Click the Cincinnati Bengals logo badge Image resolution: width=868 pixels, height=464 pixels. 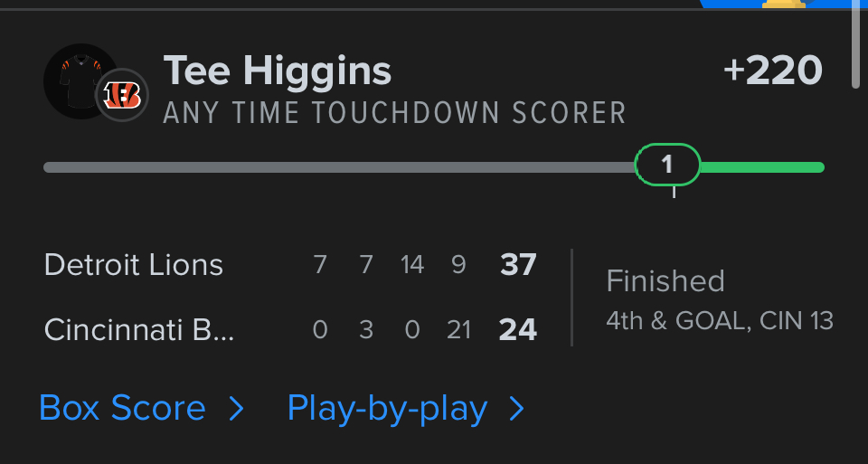(121, 94)
